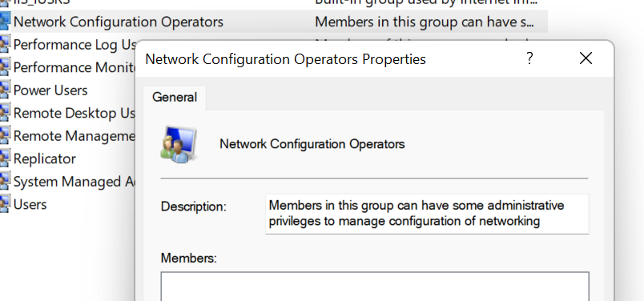Open the General tab in Properties dialog
644x301 pixels.
pyautogui.click(x=175, y=98)
